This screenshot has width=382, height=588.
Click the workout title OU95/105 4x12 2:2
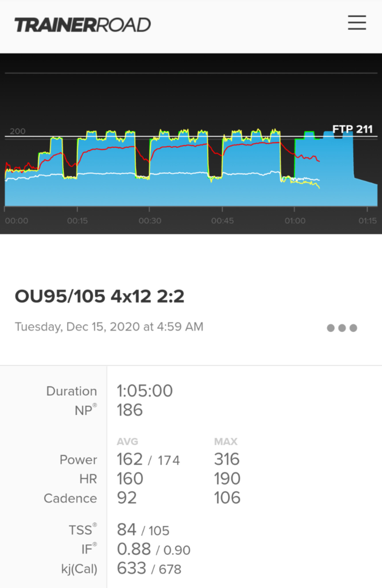pyautogui.click(x=99, y=296)
